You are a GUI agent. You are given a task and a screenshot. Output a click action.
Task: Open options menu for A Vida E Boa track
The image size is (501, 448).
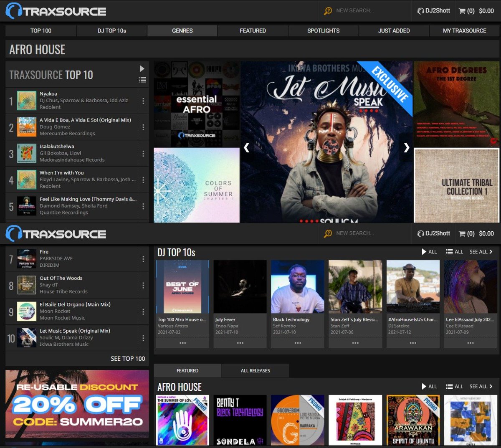[x=143, y=127]
